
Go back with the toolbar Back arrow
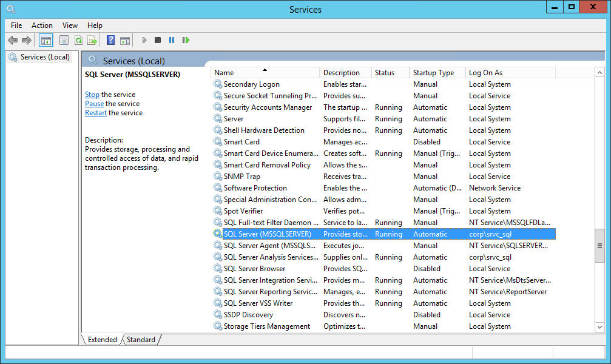coord(13,40)
